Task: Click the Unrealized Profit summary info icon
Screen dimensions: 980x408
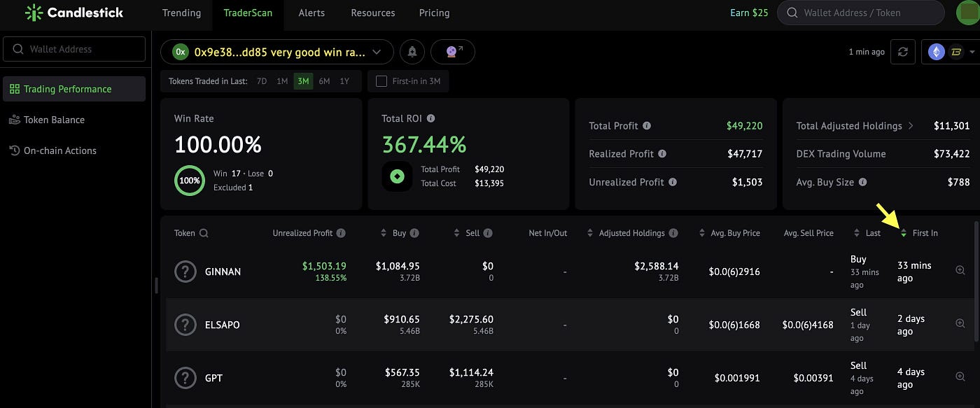Action: (673, 182)
